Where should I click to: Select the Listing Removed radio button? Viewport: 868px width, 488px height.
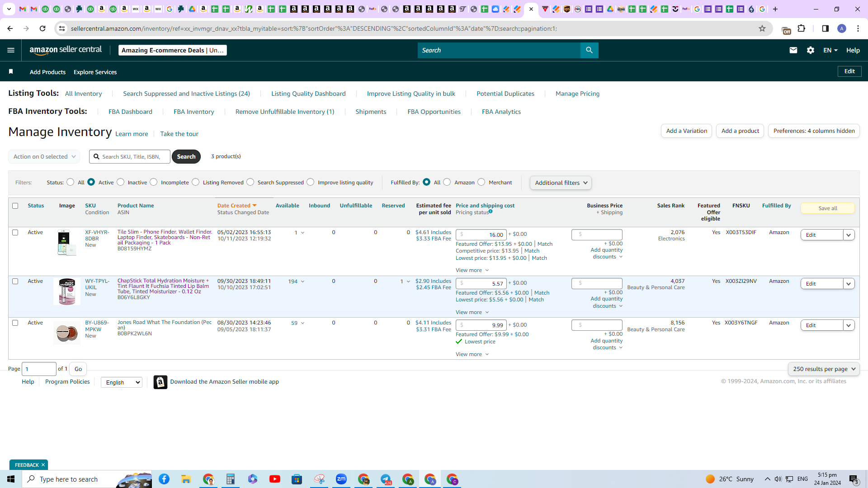coord(195,182)
